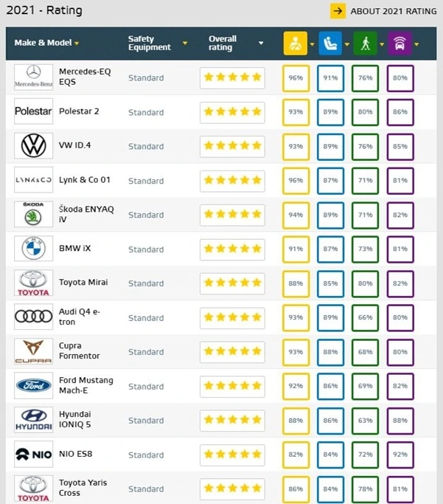Open the Safety Equipment filter dropdown arrow
443x504 pixels.
(185, 43)
